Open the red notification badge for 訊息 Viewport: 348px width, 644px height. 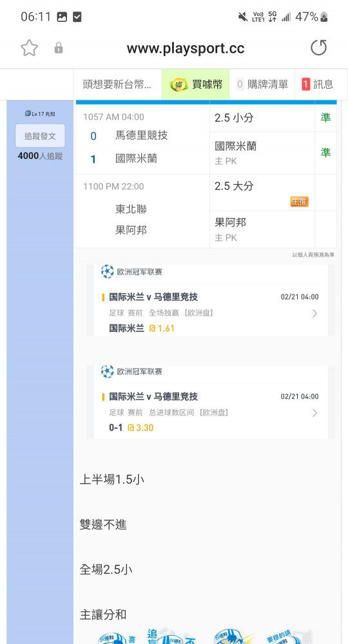(305, 84)
